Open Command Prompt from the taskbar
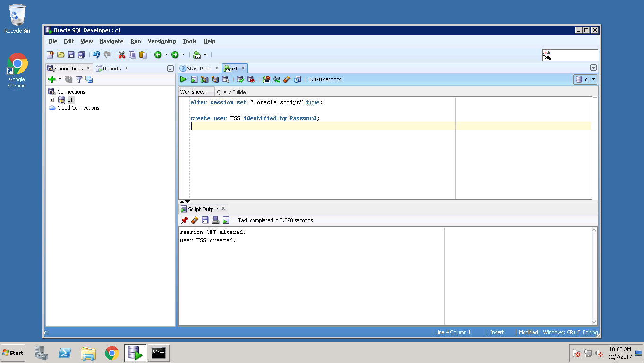Viewport: 644px width, 363px height. click(159, 353)
